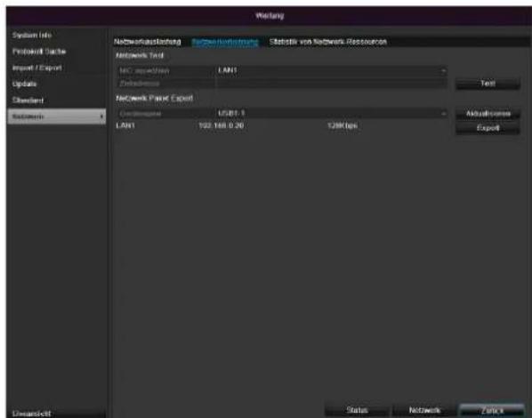Open System Info in the sidebar

point(32,36)
